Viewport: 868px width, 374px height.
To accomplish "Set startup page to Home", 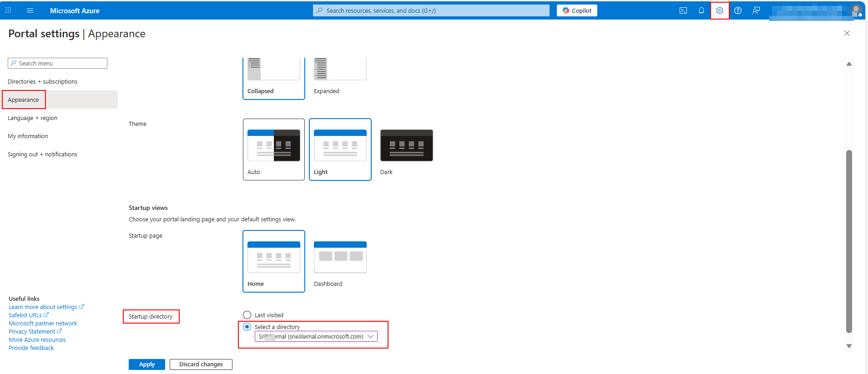I will 274,261.
